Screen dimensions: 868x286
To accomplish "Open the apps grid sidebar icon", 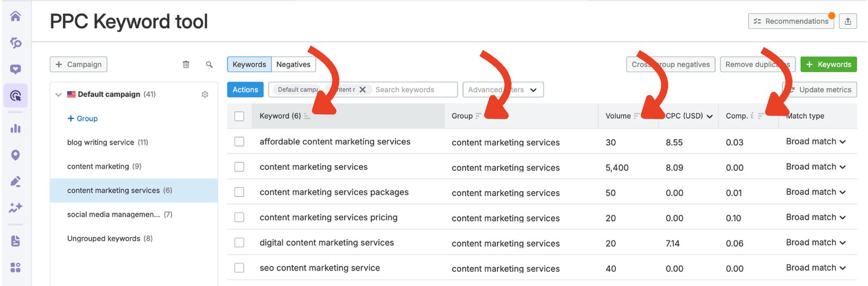I will pos(15,268).
